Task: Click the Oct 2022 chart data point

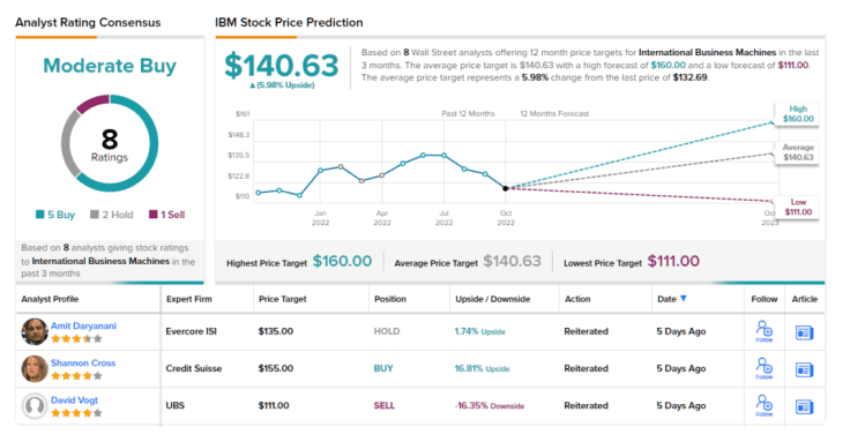Action: [x=505, y=187]
